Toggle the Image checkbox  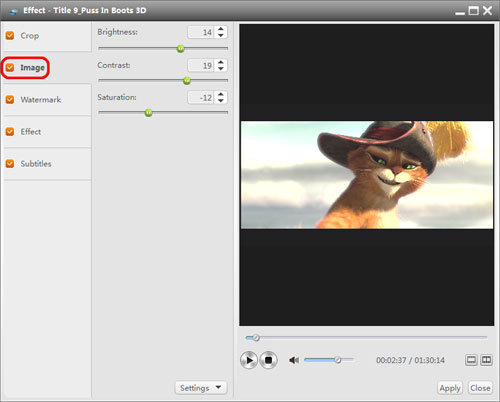coord(10,67)
